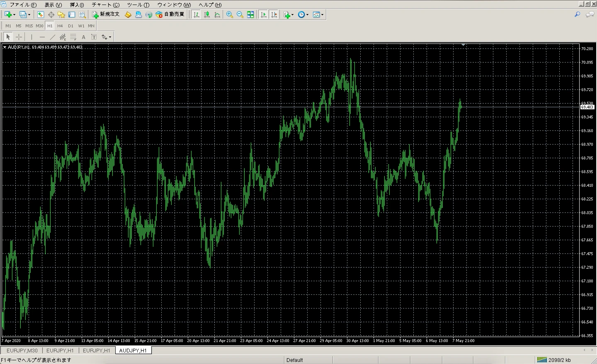597x364 pixels.
Task: Select the crosshair cursor tool
Action: pos(19,37)
